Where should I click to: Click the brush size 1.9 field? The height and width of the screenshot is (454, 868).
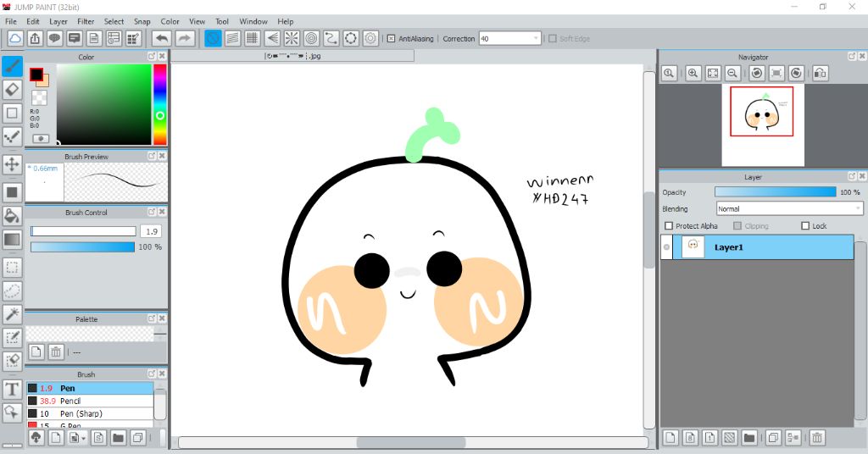click(x=151, y=231)
